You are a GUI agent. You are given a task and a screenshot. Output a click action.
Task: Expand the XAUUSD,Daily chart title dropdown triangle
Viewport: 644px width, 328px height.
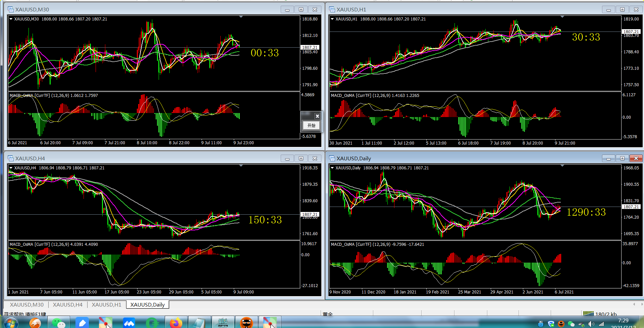point(332,168)
